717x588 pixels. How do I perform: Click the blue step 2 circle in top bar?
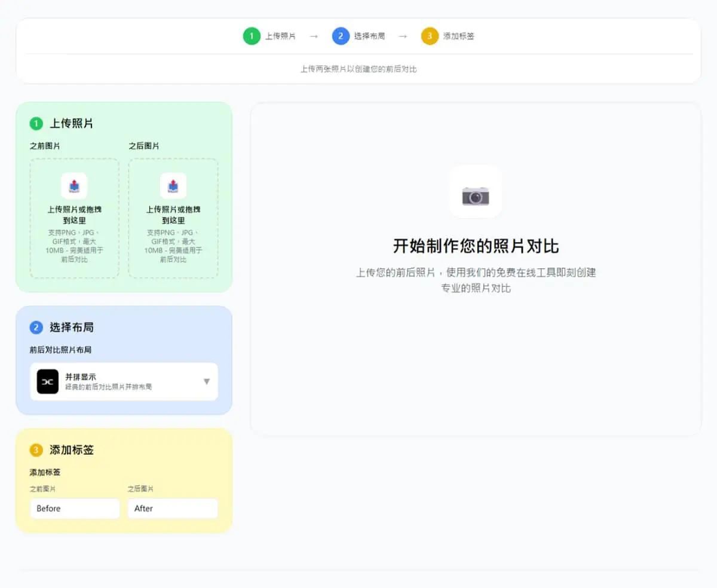pyautogui.click(x=341, y=36)
